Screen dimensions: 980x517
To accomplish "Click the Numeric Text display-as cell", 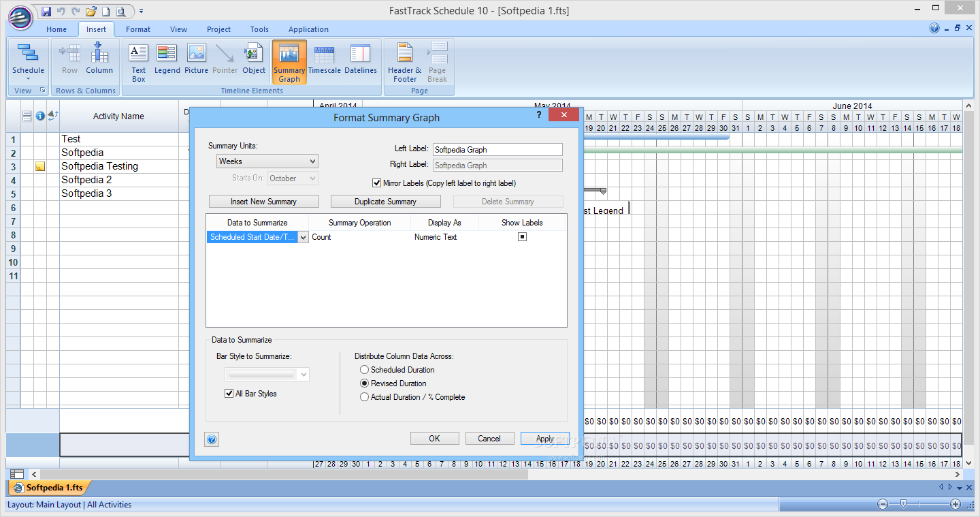I will (x=445, y=237).
